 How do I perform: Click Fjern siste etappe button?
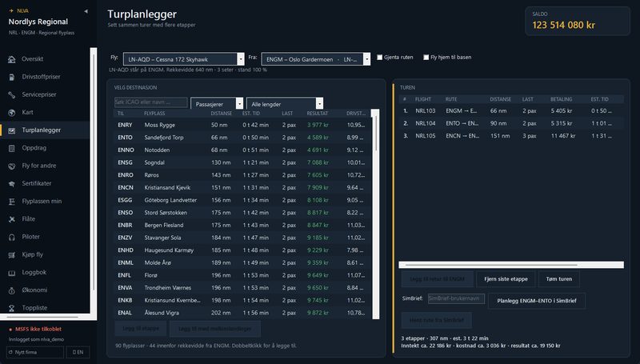point(506,279)
